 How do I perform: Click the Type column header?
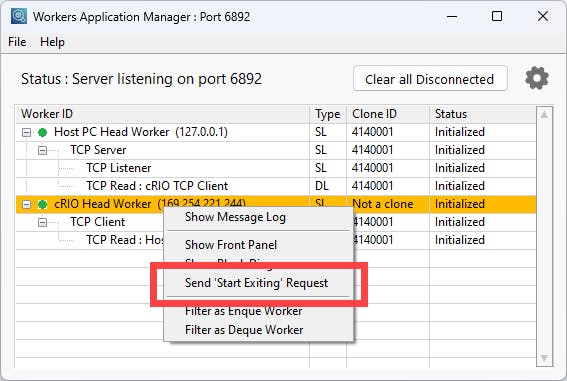(x=328, y=114)
